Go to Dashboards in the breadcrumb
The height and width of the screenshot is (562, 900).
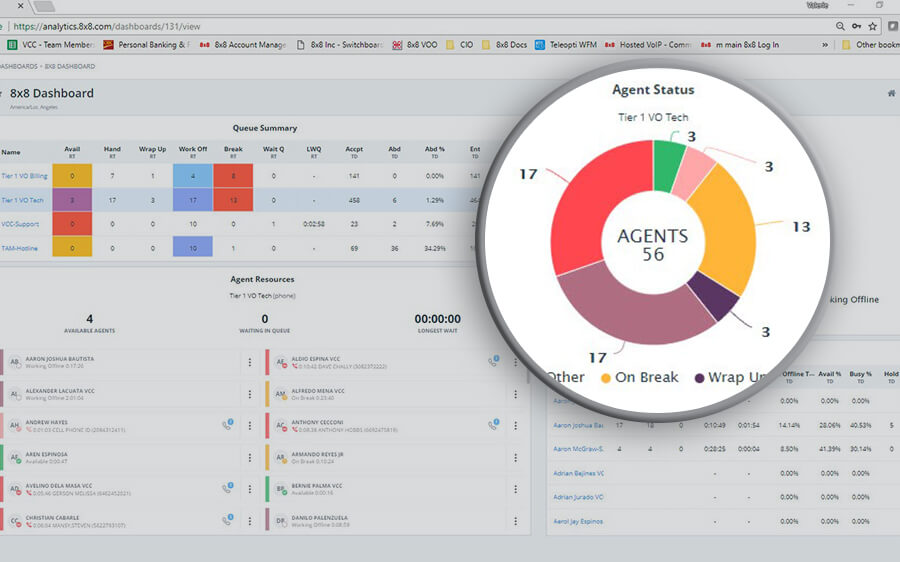tap(18, 66)
